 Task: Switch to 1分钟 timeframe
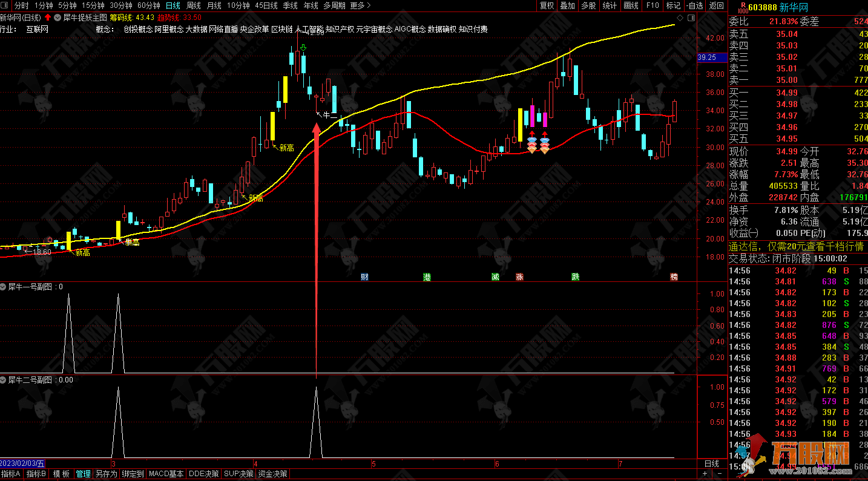point(44,5)
